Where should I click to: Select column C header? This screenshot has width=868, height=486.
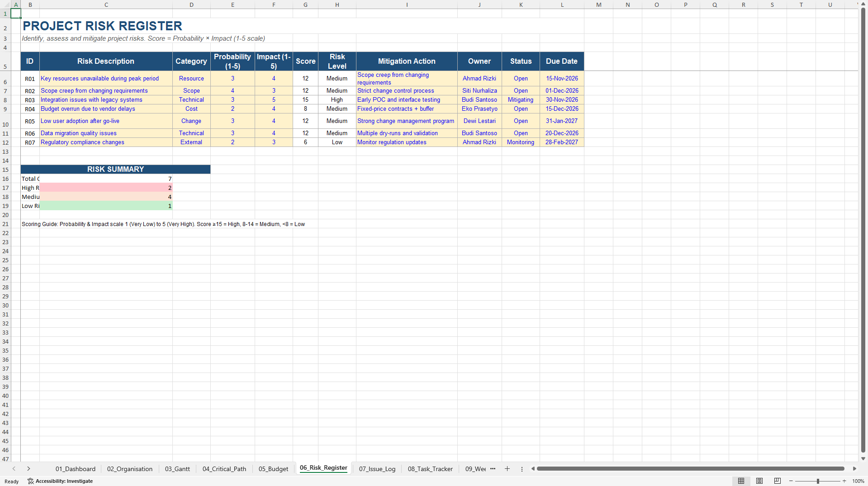coord(106,5)
